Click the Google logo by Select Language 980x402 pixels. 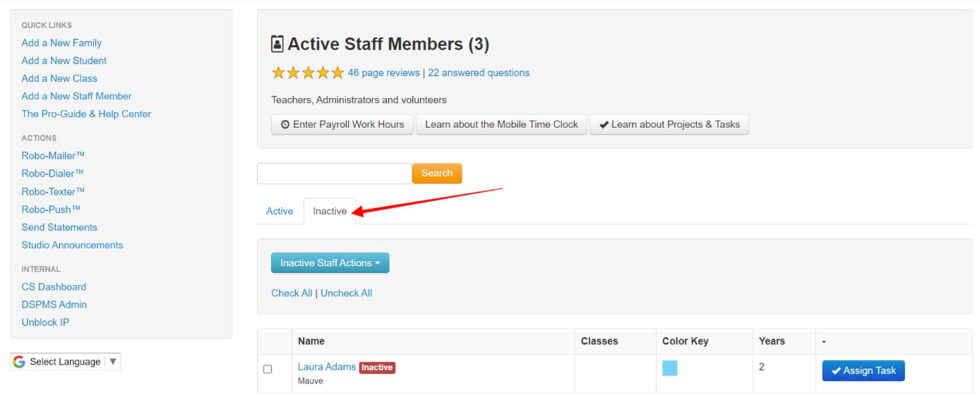19,362
